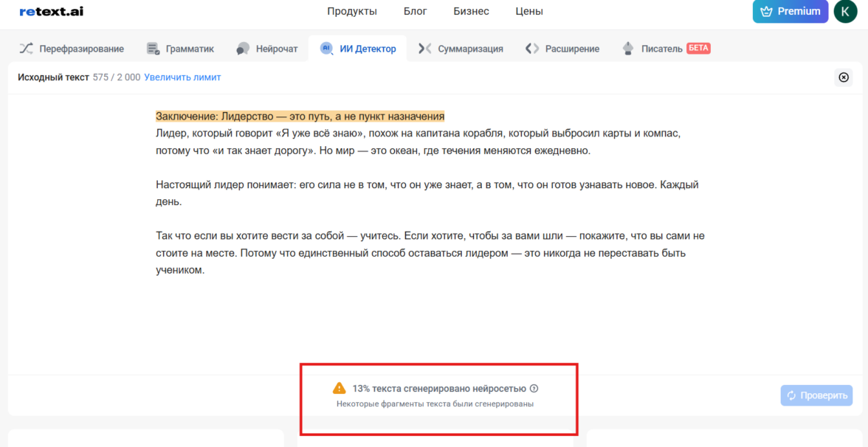Clear text with the circled X button
The image size is (868, 447).
(x=844, y=77)
